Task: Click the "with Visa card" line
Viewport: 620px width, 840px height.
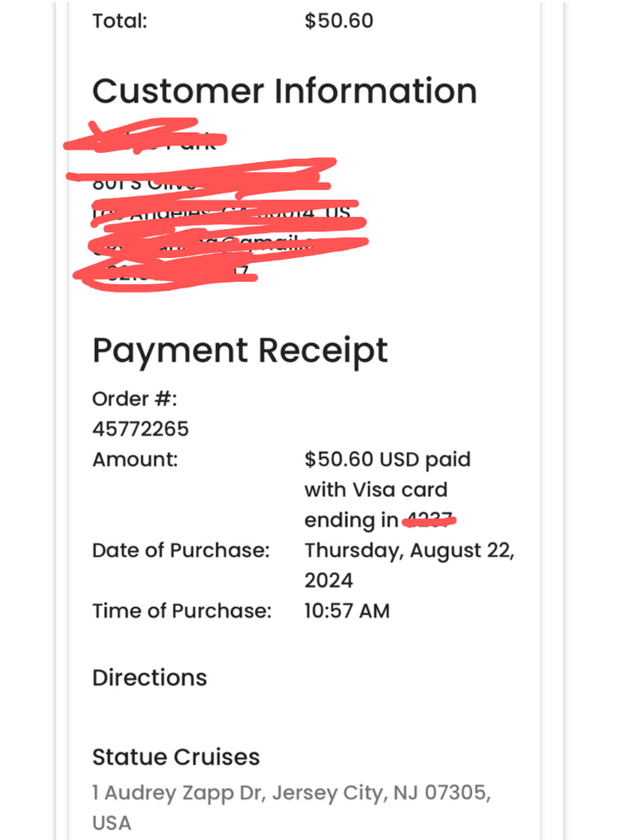Action: tap(375, 489)
